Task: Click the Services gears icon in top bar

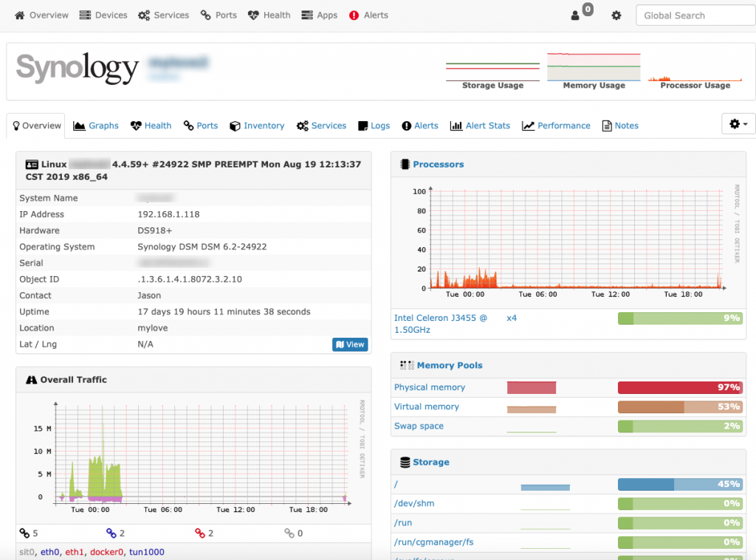Action: pos(144,15)
